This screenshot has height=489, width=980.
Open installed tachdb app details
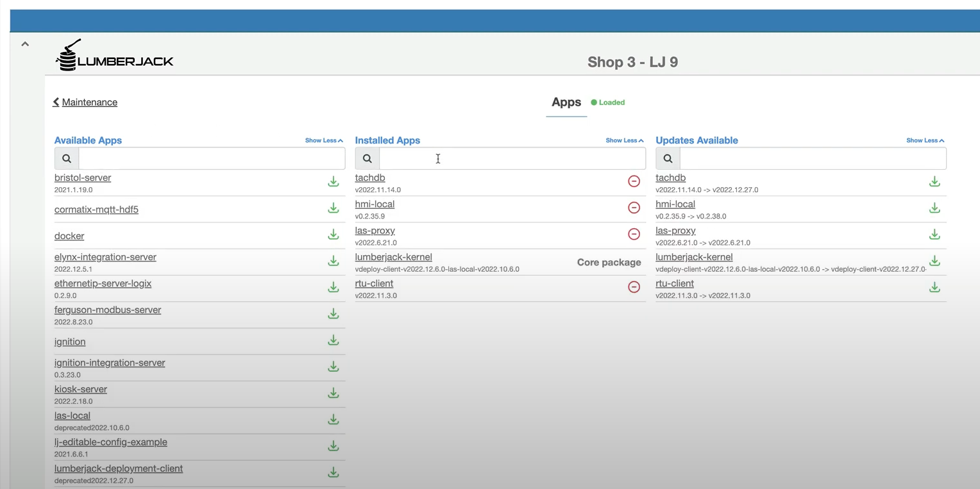click(370, 178)
